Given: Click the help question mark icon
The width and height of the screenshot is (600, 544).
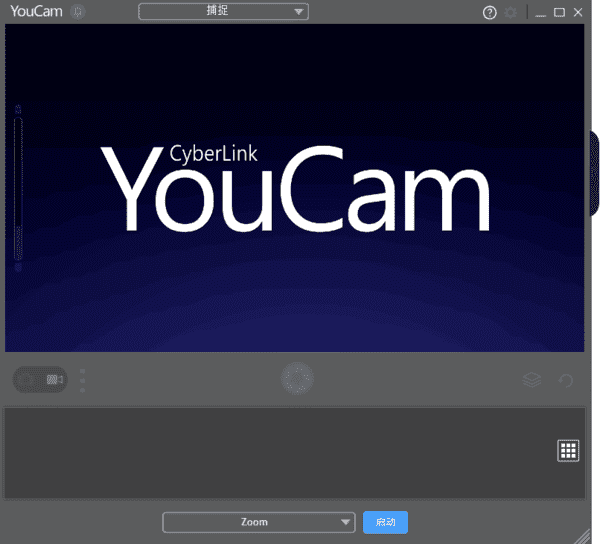Looking at the screenshot, I should point(490,13).
